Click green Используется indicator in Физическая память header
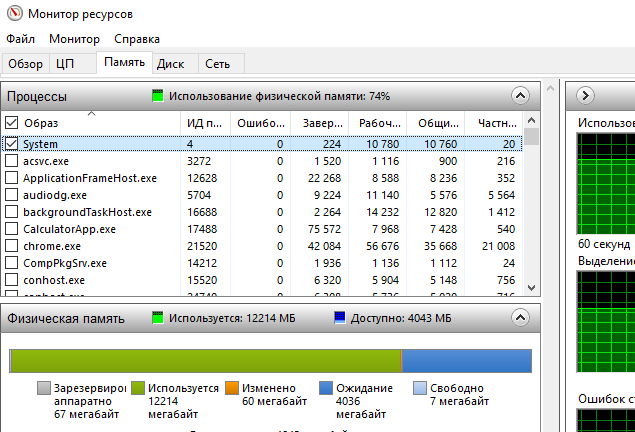635x432 pixels. pyautogui.click(x=158, y=318)
